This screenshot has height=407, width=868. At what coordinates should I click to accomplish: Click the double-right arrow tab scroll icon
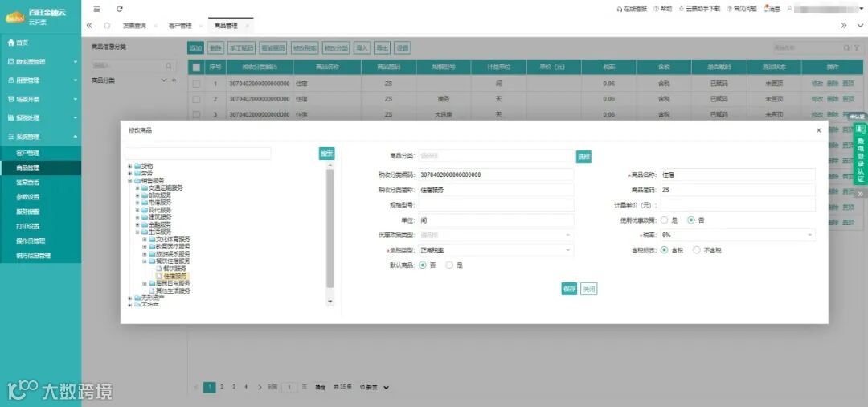(x=844, y=26)
